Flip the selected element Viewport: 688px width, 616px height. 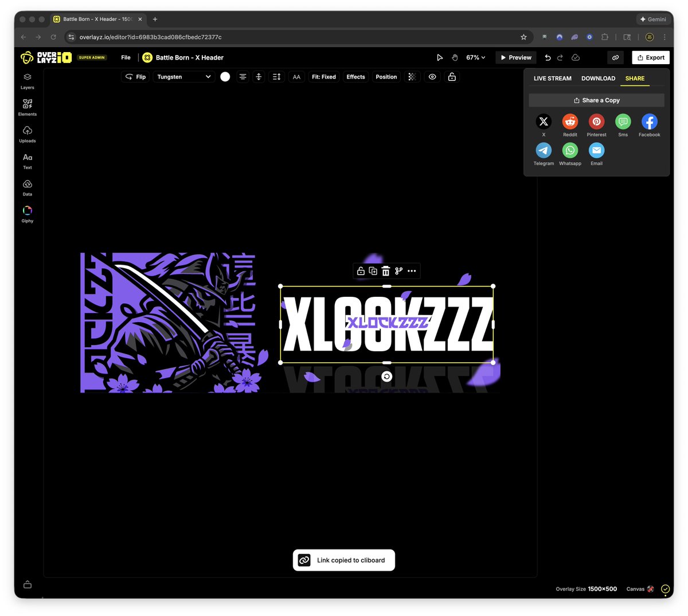[x=136, y=77]
